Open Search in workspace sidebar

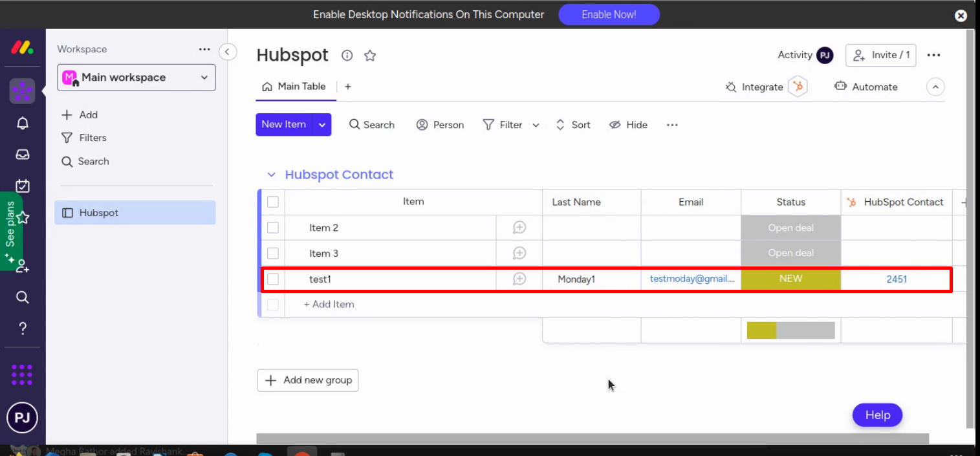pyautogui.click(x=85, y=162)
